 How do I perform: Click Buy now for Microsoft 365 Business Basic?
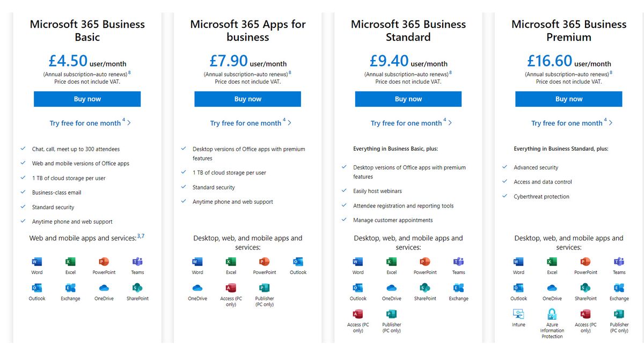[87, 99]
